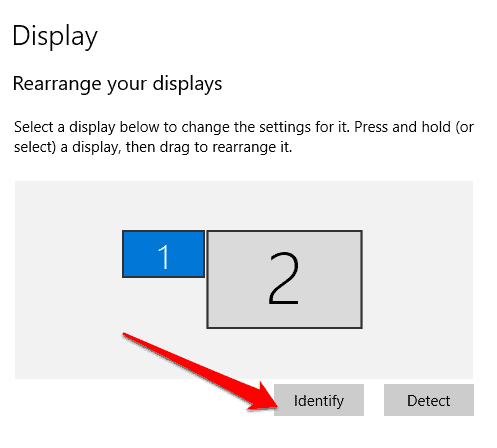Image resolution: width=497 pixels, height=448 pixels.
Task: Click empty arrangement canvas left of monitor 1
Action: pyautogui.click(x=68, y=254)
